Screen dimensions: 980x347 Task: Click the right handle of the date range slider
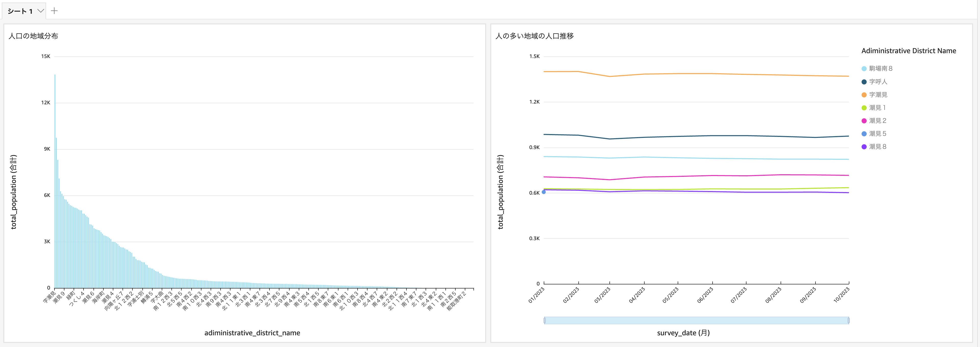coord(848,320)
